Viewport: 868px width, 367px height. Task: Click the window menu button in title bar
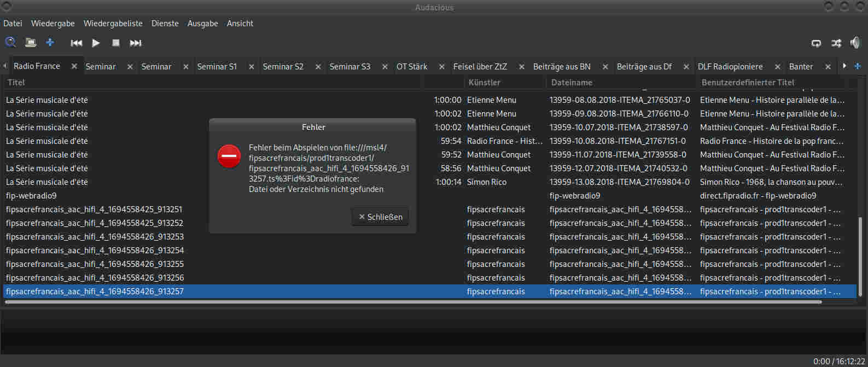(x=6, y=7)
